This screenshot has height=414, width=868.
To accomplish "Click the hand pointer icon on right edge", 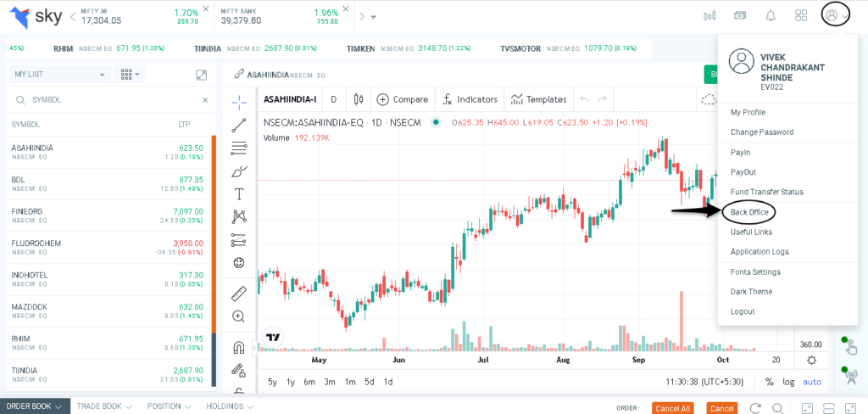I will [x=850, y=346].
